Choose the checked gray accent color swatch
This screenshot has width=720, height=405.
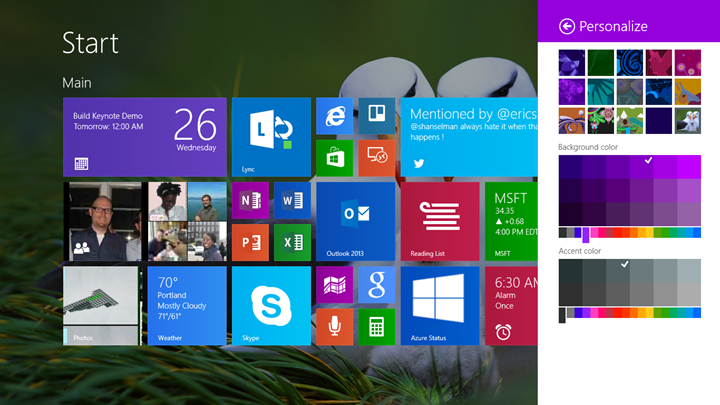[x=618, y=271]
